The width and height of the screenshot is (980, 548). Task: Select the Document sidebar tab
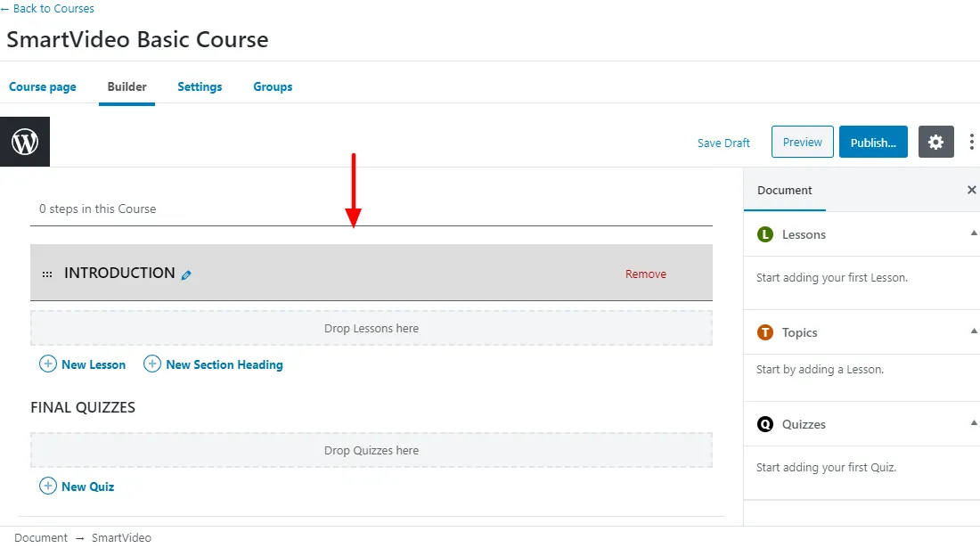tap(784, 190)
